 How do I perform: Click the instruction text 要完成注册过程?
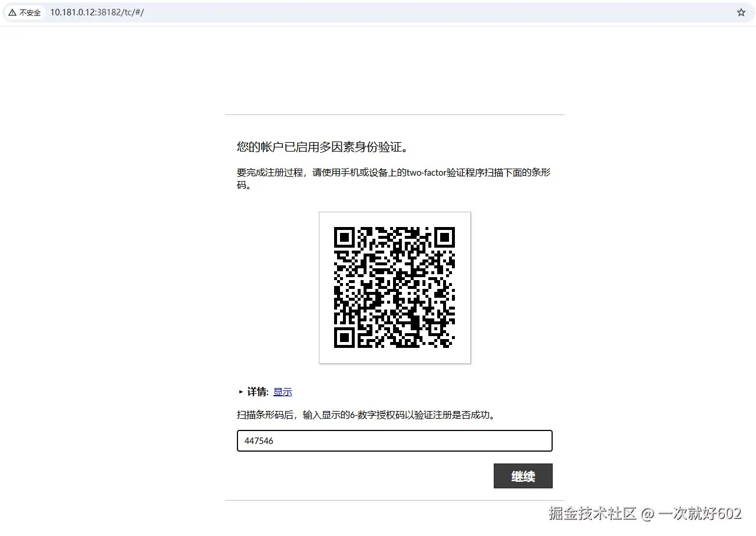[x=394, y=179]
